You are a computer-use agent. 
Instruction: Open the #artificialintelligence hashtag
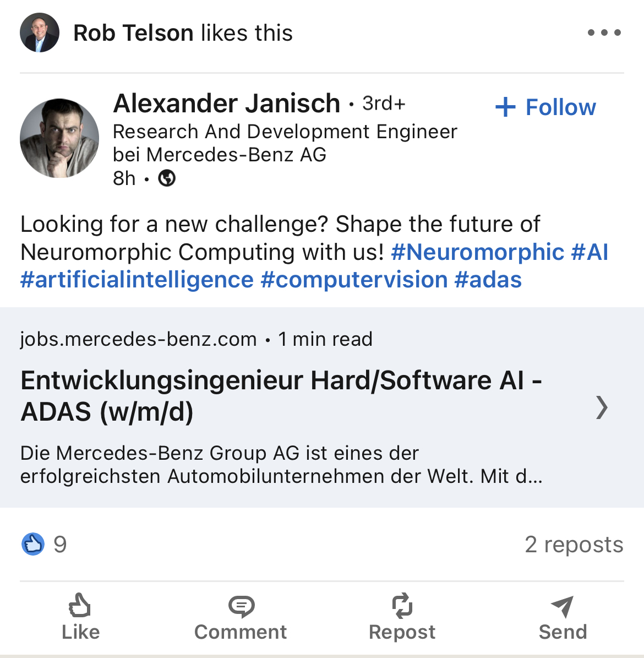[x=137, y=280]
